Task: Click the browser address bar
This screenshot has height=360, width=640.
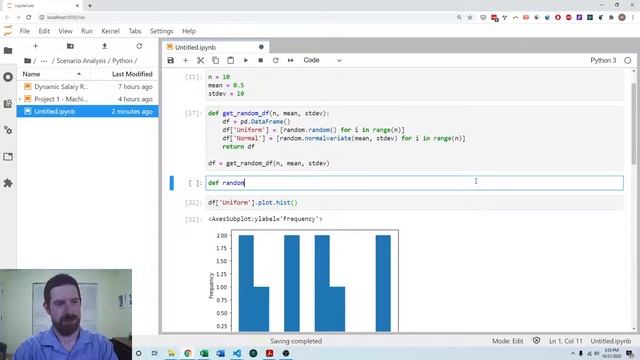Action: (x=245, y=18)
